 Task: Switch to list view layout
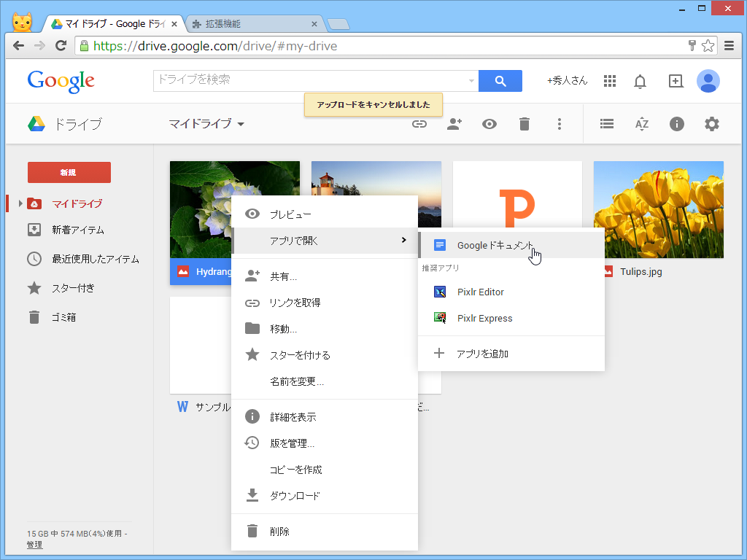click(606, 124)
